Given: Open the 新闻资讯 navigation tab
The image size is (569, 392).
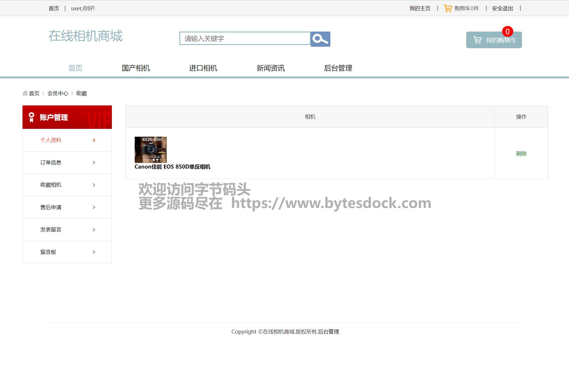Looking at the screenshot, I should tap(270, 68).
